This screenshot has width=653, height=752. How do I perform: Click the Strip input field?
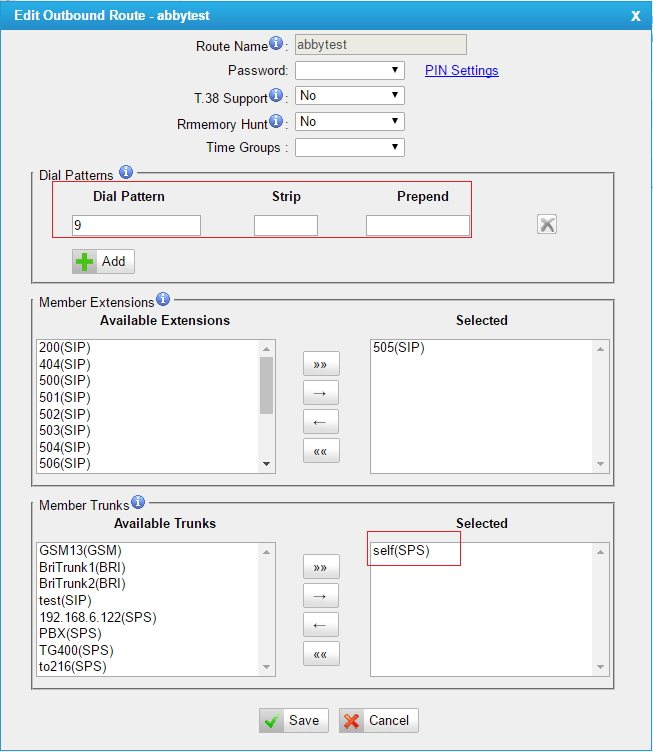coord(286,225)
